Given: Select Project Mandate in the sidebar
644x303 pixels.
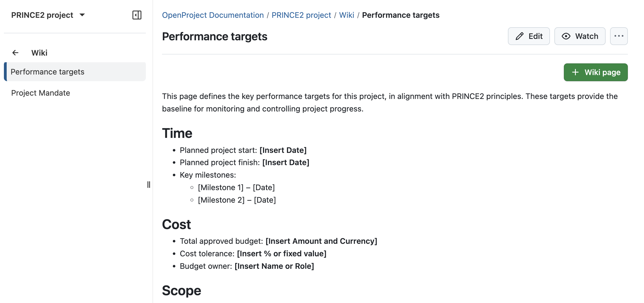Looking at the screenshot, I should pos(40,93).
